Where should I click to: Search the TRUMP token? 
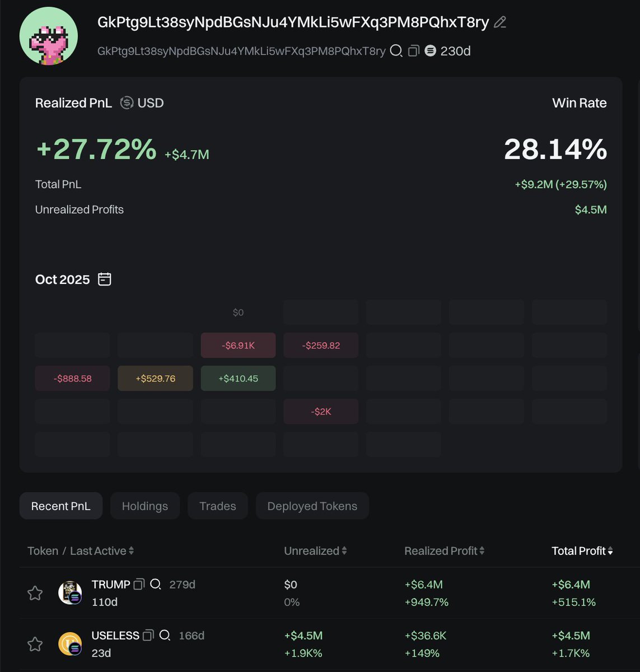[x=156, y=584]
